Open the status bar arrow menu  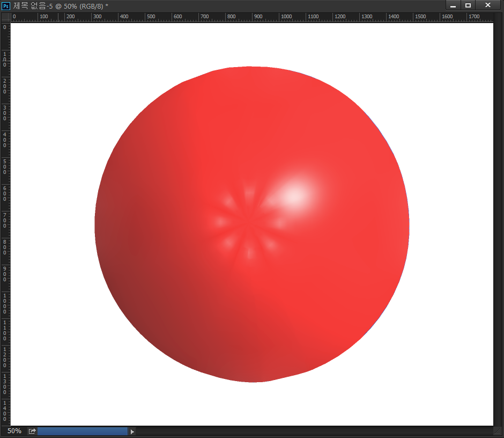[132, 431]
